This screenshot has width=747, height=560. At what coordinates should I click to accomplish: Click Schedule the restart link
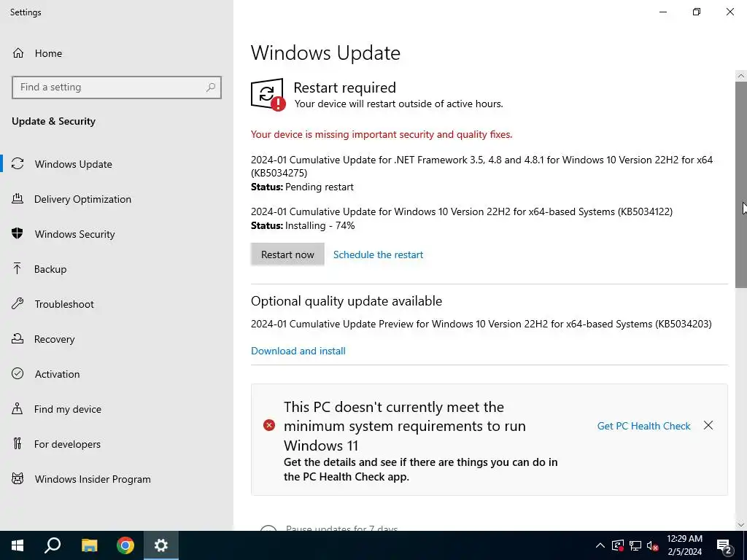pyautogui.click(x=378, y=254)
